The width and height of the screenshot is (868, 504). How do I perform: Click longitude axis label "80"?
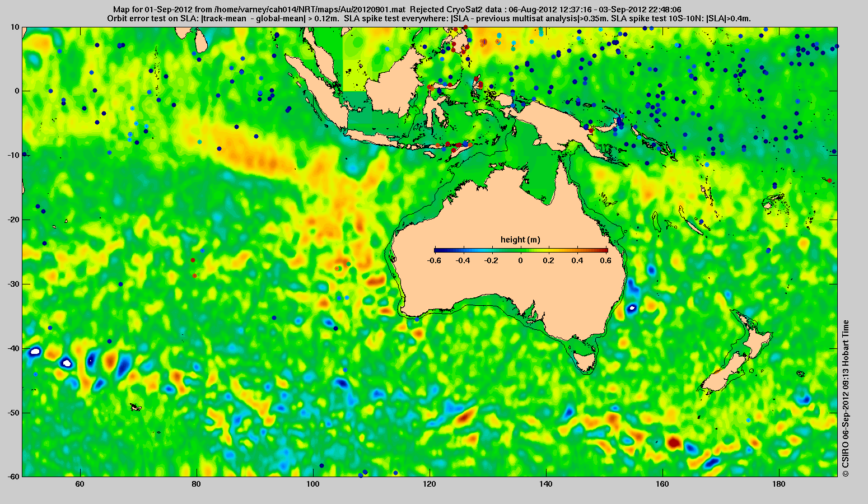tap(197, 484)
